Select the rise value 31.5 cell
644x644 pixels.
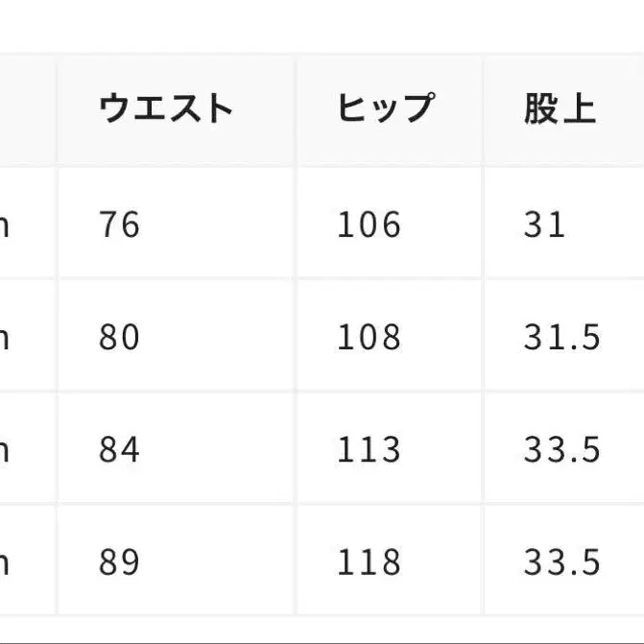[561, 337]
